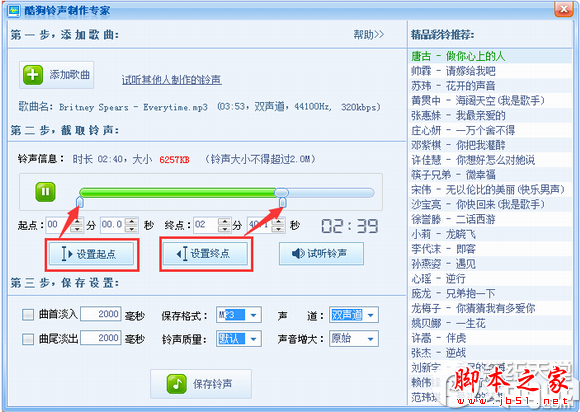This screenshot has height=412, width=580.
Task: Select 龙梅子 - 你猜猜我有多爱你 ringtone
Action: point(490,308)
